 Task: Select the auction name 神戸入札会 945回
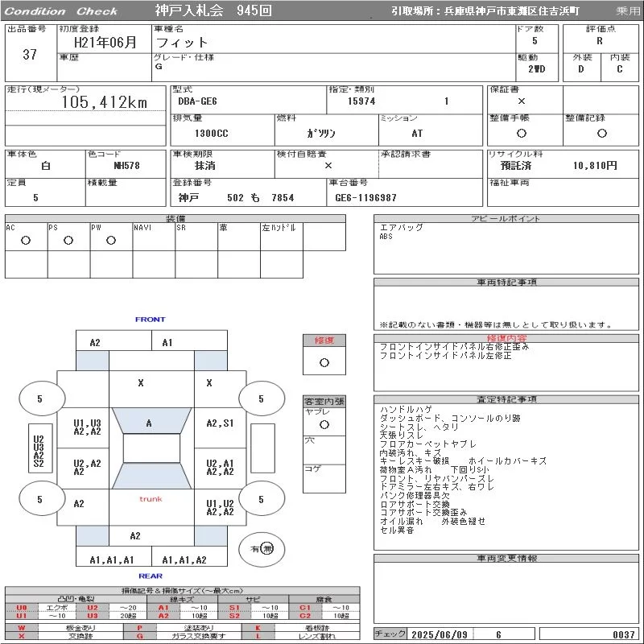(x=213, y=10)
